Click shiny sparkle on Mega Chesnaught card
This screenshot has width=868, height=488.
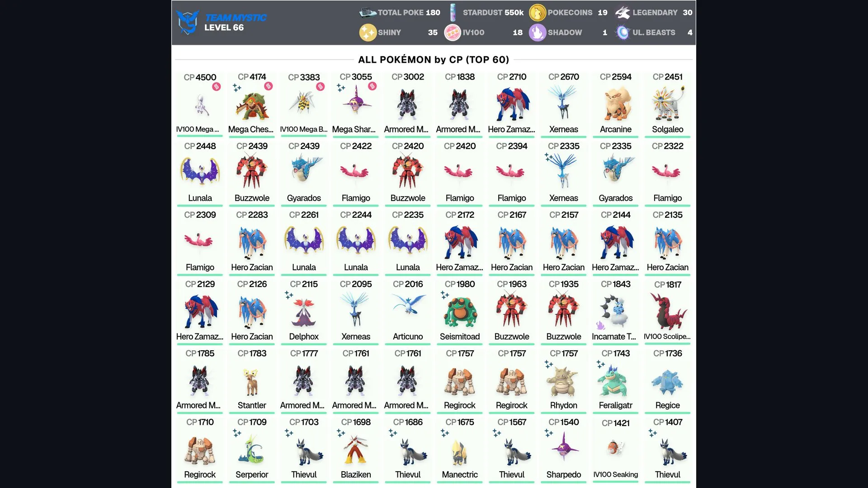point(237,88)
